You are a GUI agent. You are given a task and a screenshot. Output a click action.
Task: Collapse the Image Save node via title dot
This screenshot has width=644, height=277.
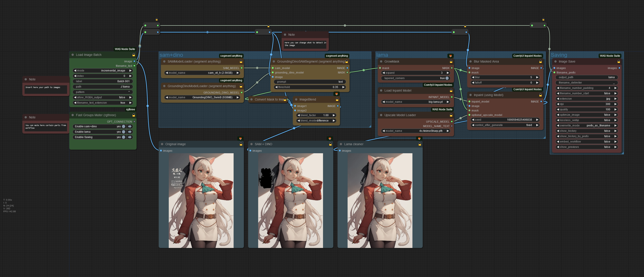(x=555, y=62)
